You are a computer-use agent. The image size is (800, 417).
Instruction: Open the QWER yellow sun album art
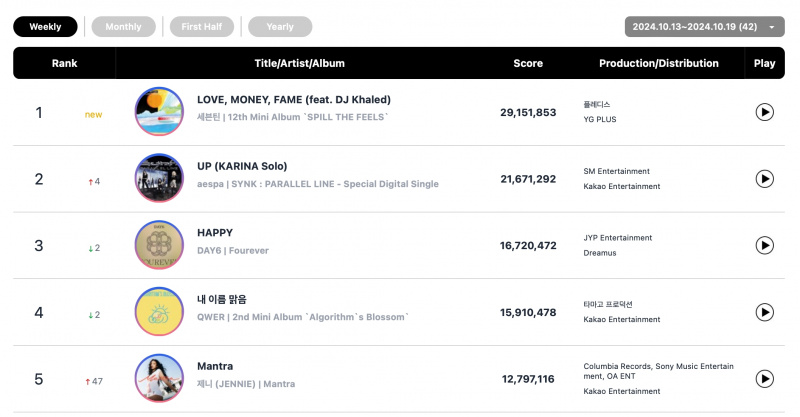(159, 311)
